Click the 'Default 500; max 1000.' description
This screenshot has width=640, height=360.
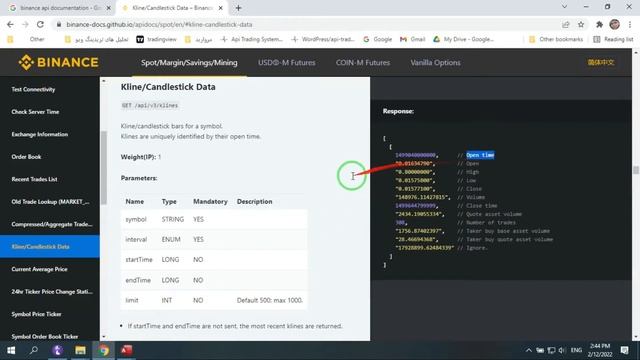coord(270,300)
